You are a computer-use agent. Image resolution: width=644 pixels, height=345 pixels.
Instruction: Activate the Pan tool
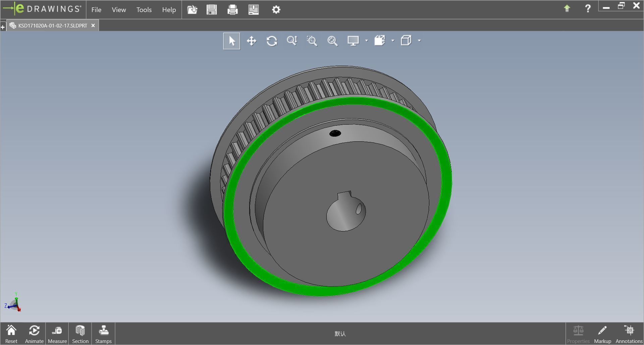252,41
